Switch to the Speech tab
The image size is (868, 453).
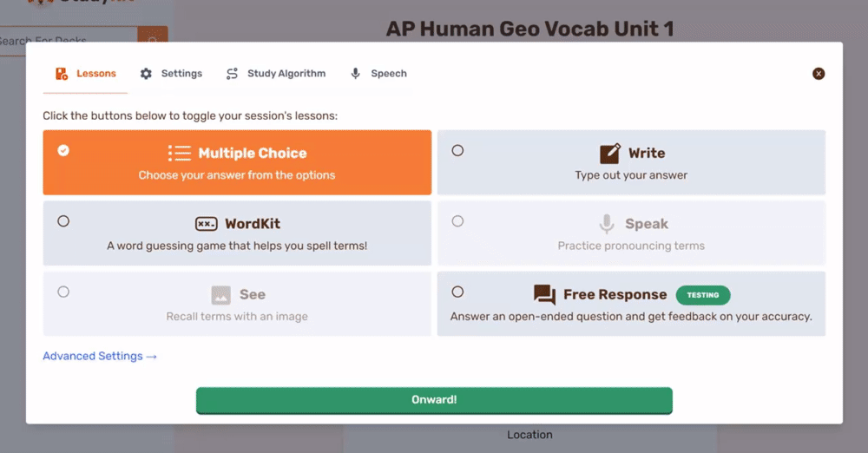coord(378,74)
